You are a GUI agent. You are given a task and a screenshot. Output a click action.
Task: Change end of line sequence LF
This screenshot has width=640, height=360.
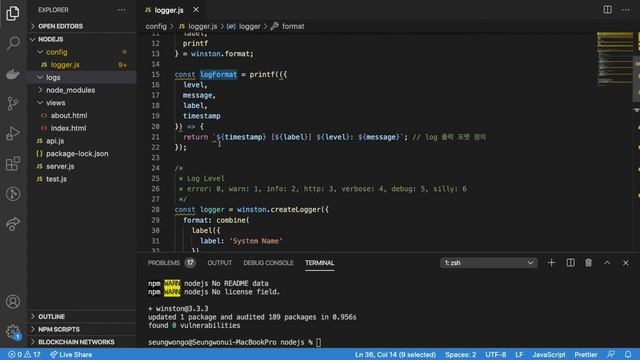click(519, 354)
